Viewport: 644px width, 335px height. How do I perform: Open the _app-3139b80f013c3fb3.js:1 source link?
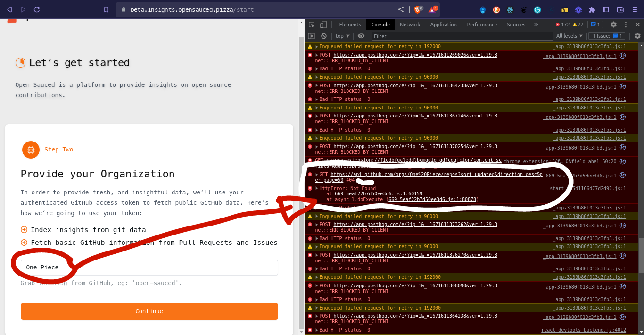[589, 46]
